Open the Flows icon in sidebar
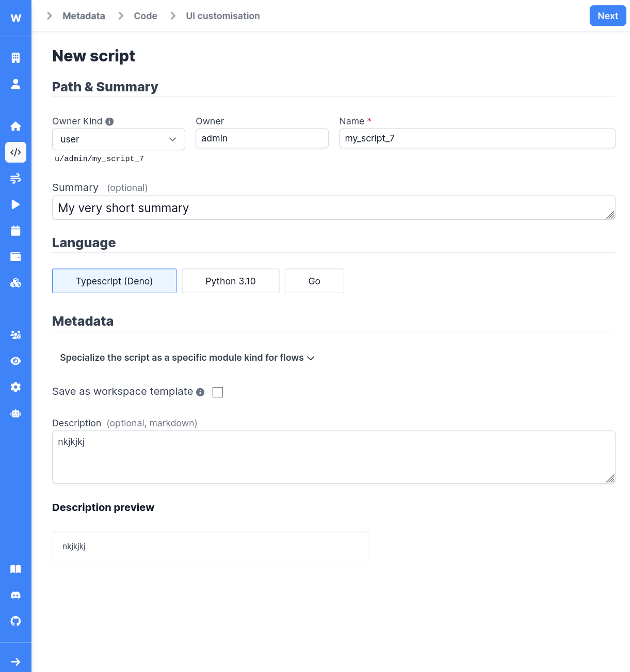Viewport: 630px width, 672px height. coord(15,179)
